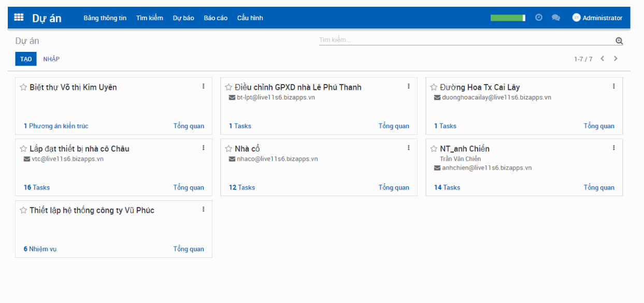Open the apps grid menu

point(18,17)
